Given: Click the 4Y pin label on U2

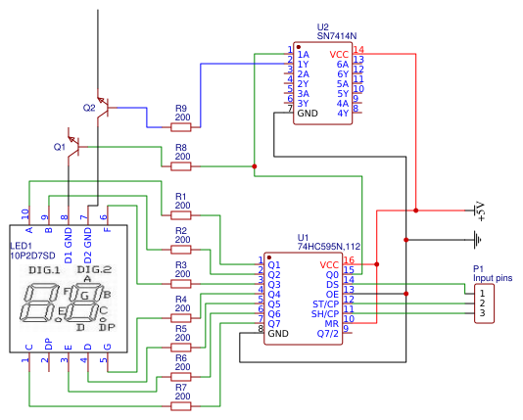Looking at the screenshot, I should pos(343,113).
